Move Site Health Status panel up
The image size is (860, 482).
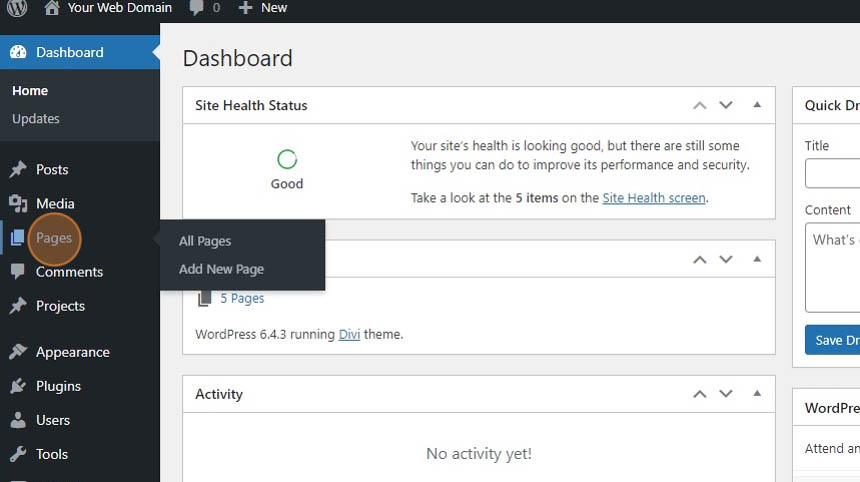point(699,105)
